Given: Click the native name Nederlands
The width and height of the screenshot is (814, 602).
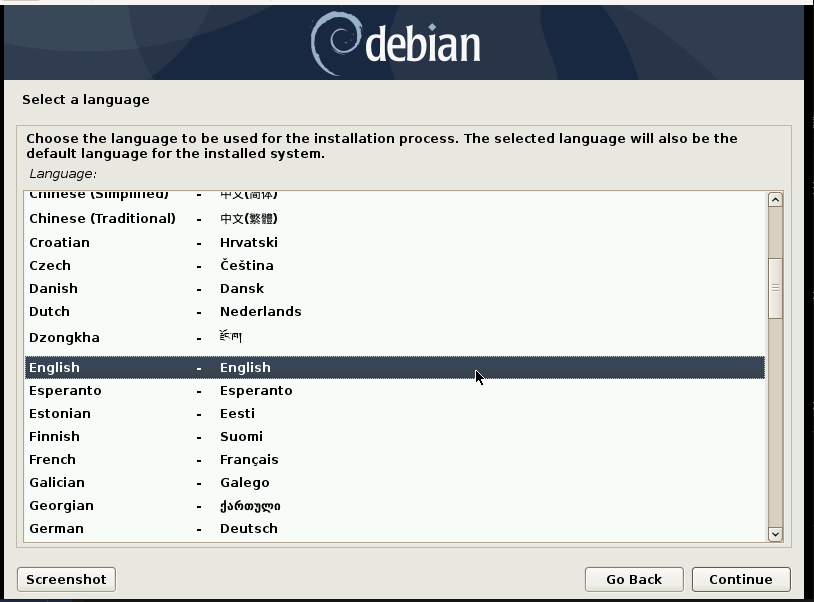Looking at the screenshot, I should click(x=261, y=311).
